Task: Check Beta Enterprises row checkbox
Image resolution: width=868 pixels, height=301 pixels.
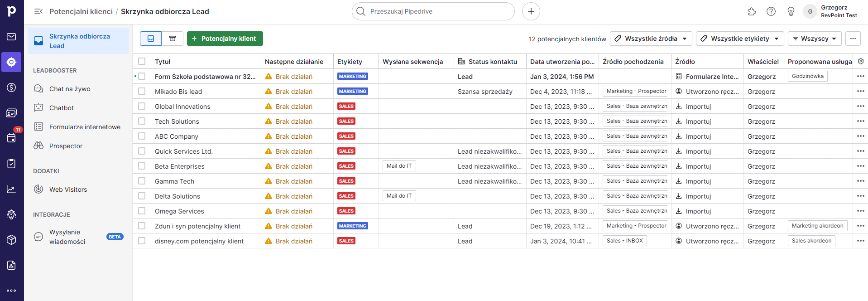Action: pos(142,166)
